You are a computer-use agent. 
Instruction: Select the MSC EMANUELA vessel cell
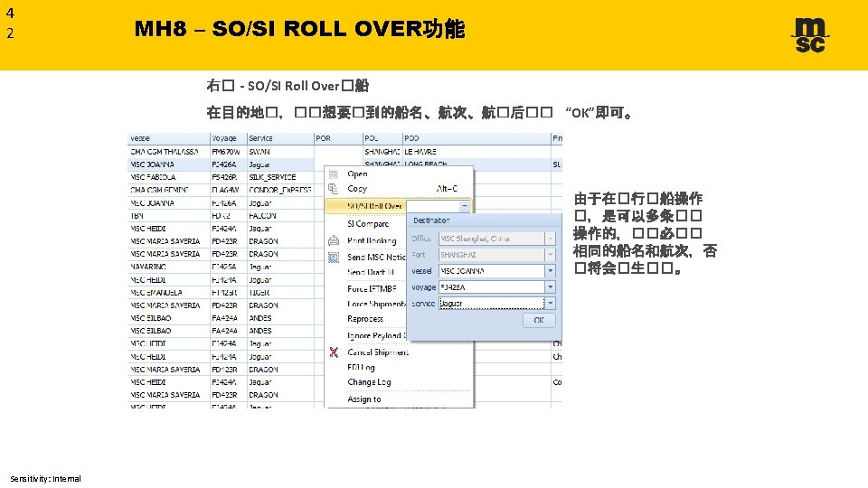tap(168, 292)
